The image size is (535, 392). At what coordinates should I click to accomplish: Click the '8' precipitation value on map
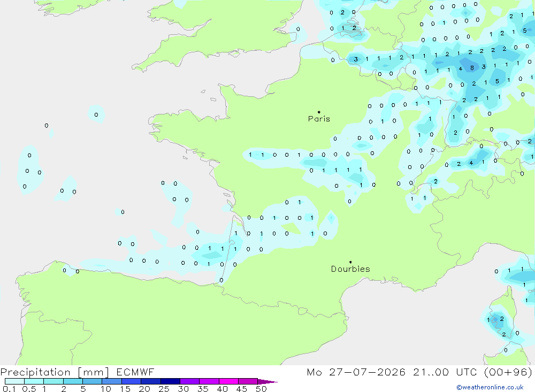point(472,68)
